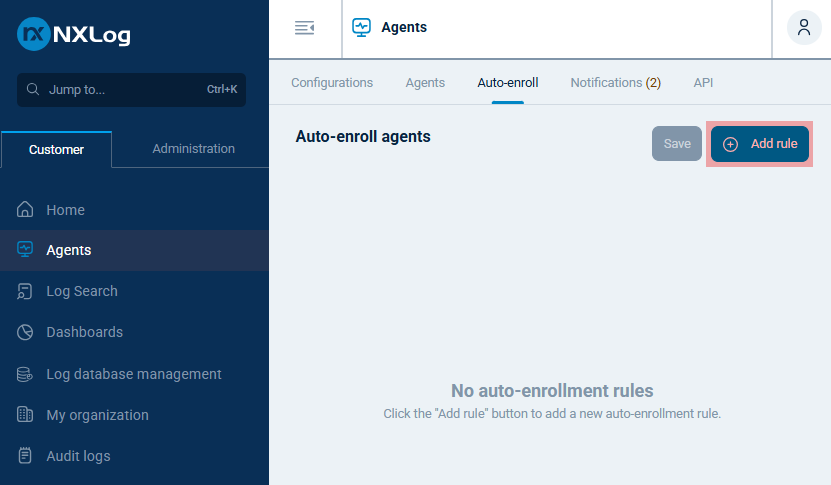
Task: Click the Log Search icon in sidebar
Action: [26, 291]
